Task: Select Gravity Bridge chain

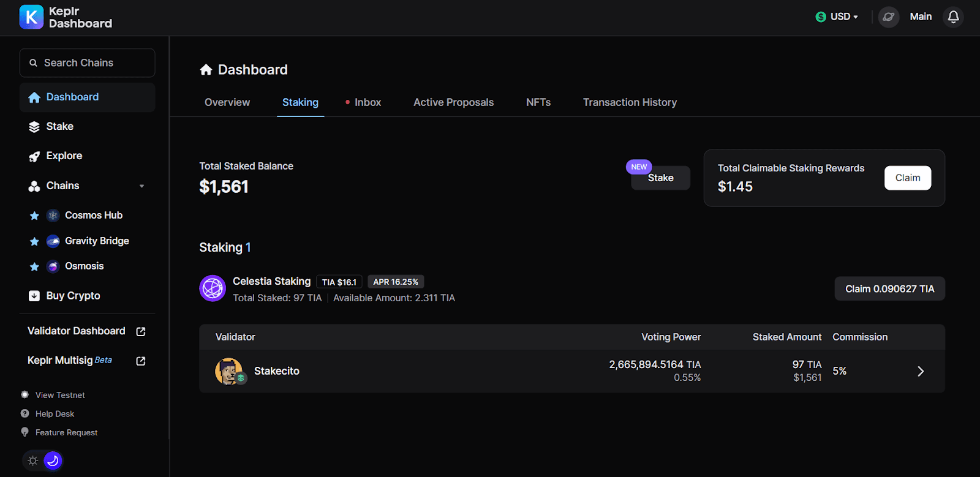Action: click(x=97, y=241)
